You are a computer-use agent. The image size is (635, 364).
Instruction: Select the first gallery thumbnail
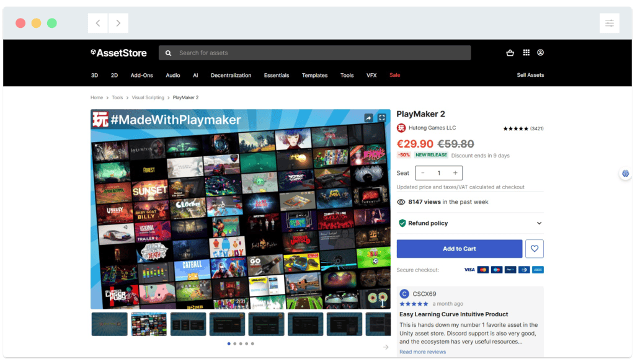[x=109, y=324]
